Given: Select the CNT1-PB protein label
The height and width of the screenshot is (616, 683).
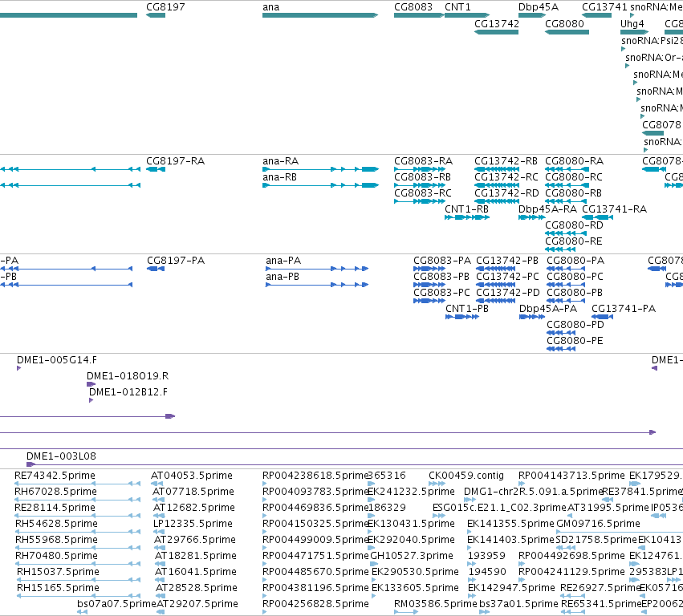Looking at the screenshot, I should [x=467, y=309].
